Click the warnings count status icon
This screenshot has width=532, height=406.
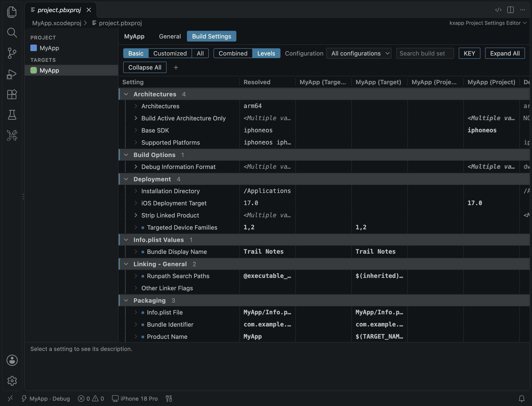pos(98,399)
